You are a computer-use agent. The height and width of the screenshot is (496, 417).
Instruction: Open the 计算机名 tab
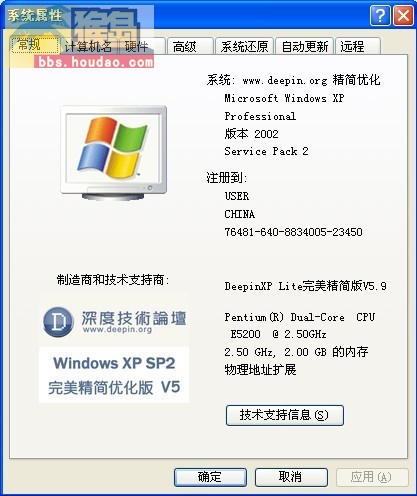pos(88,47)
